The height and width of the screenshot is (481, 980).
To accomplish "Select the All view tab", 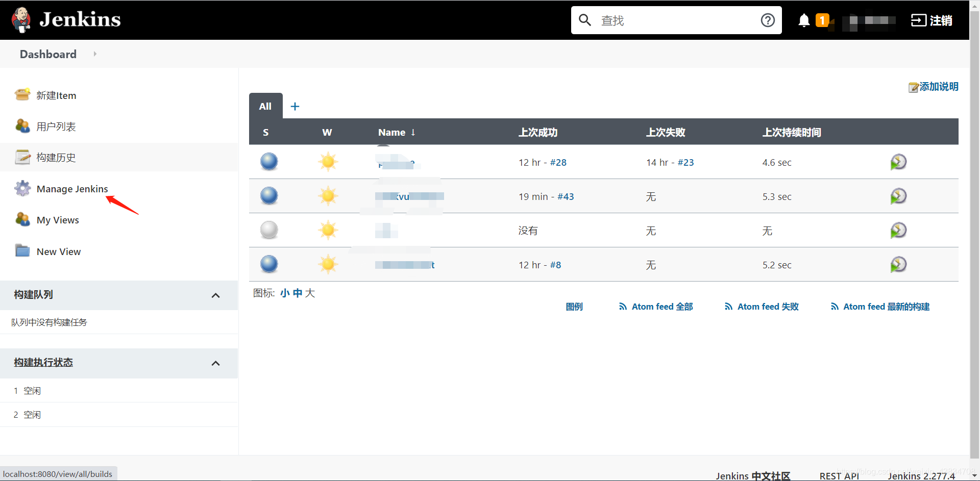I will (265, 106).
